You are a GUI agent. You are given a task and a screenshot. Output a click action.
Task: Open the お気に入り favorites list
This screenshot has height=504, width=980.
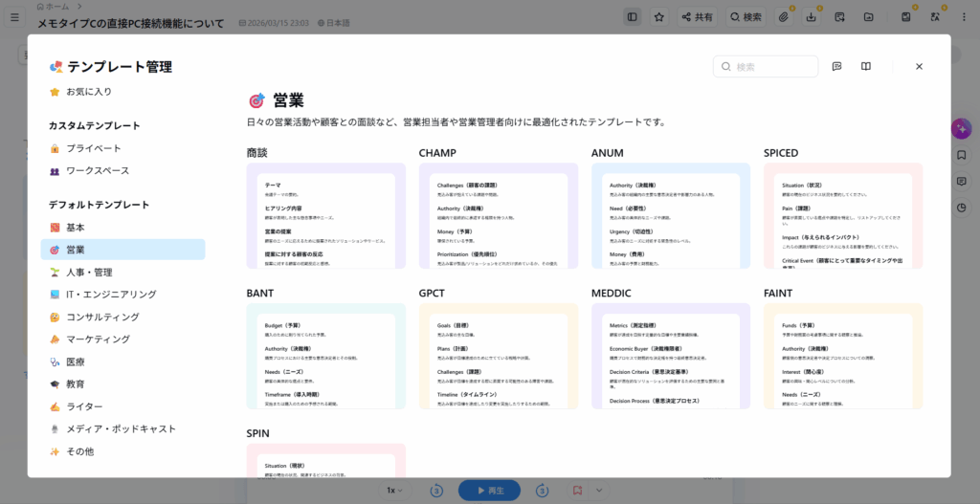pos(123,92)
